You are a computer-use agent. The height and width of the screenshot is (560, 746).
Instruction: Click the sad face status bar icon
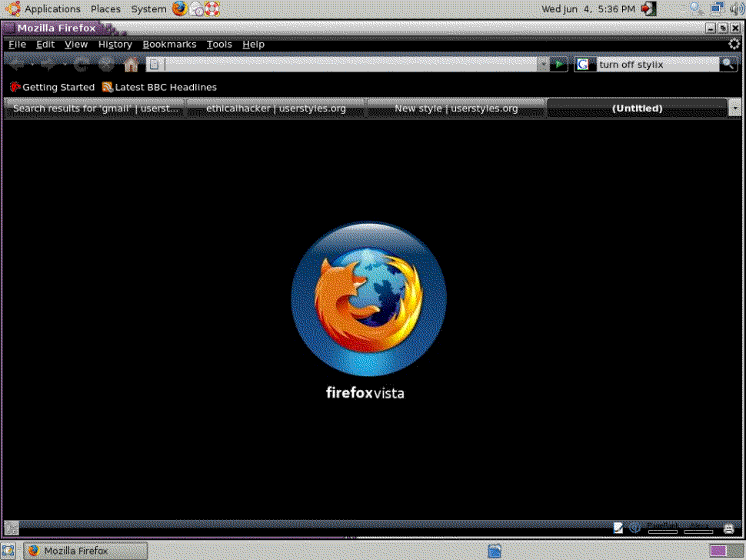point(728,528)
